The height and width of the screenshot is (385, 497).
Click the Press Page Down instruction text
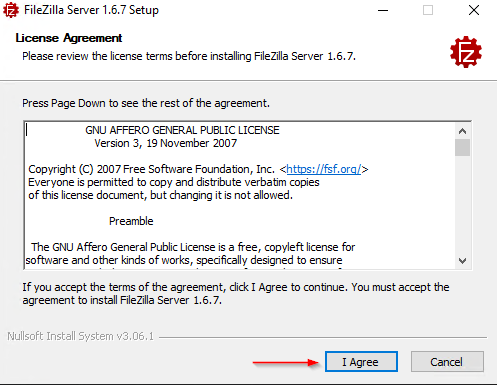click(x=146, y=103)
